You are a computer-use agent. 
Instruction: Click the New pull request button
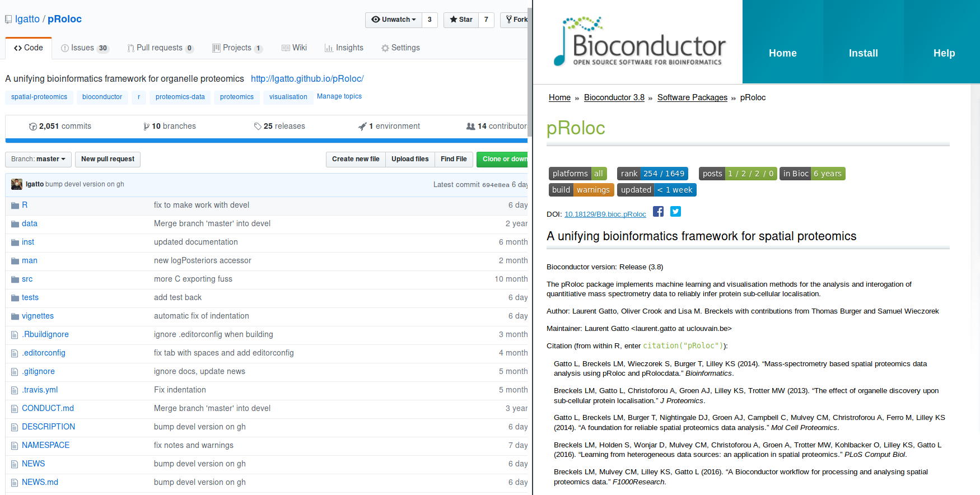point(108,159)
